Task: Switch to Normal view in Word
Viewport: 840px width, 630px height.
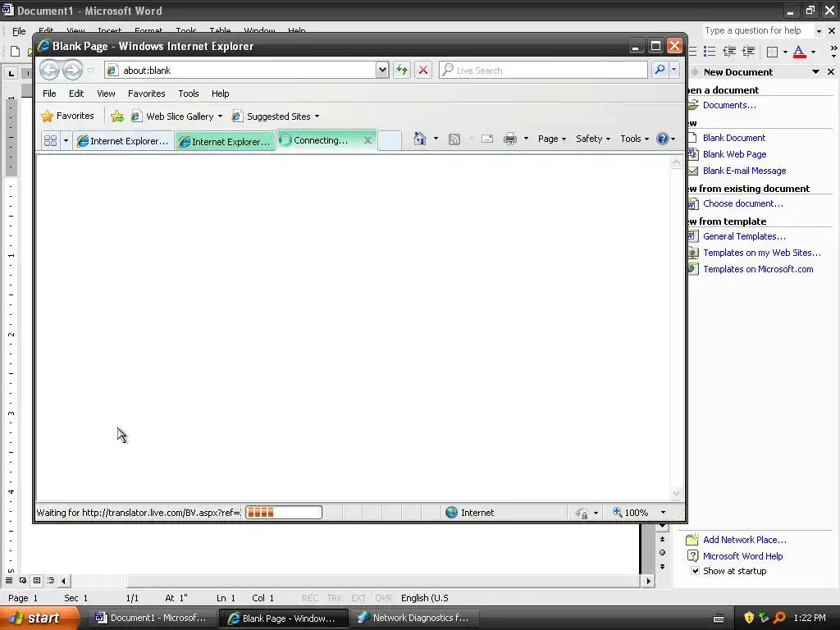Action: tap(9, 580)
